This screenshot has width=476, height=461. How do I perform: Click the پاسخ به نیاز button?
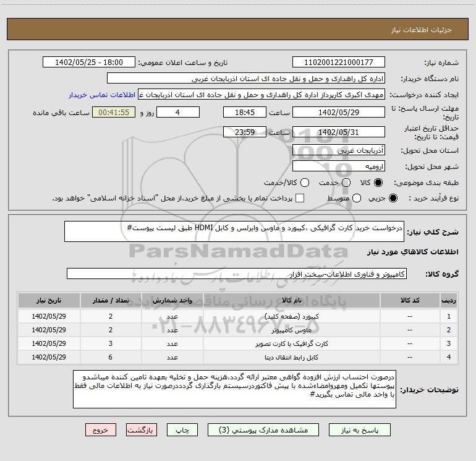coord(359,430)
